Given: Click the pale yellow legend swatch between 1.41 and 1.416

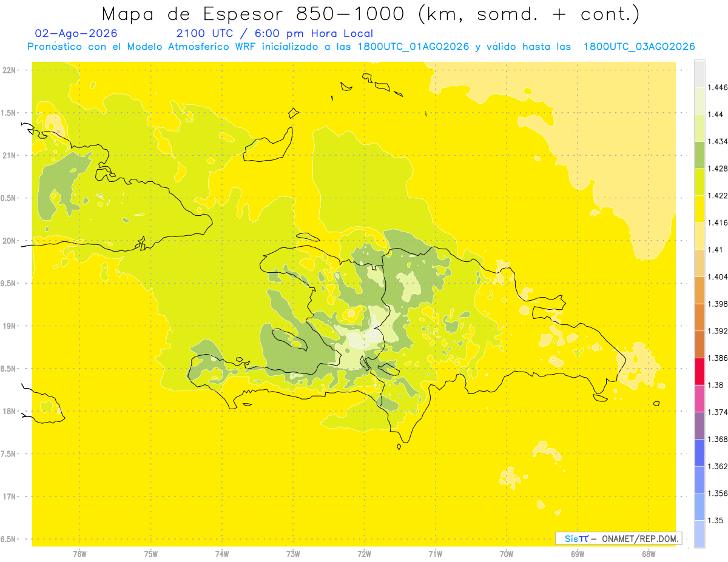Looking at the screenshot, I should click(x=699, y=236).
